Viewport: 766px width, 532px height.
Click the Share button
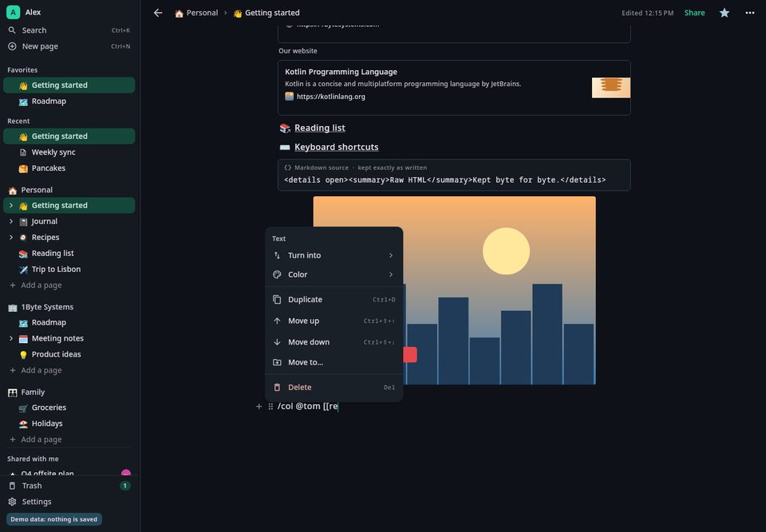694,13
